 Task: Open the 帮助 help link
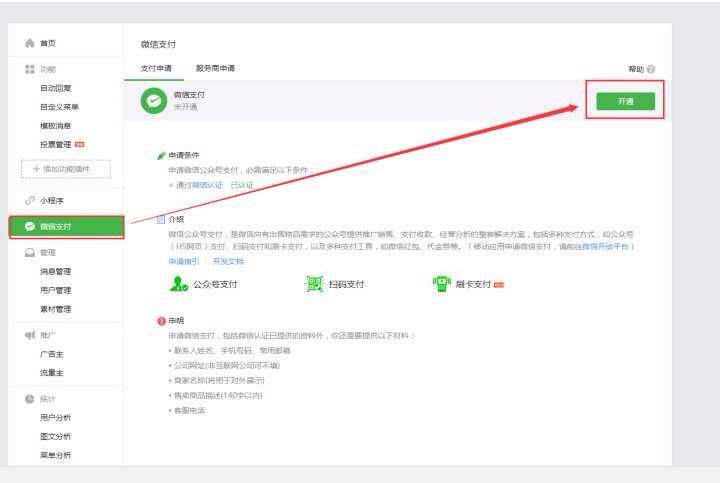tap(636, 69)
